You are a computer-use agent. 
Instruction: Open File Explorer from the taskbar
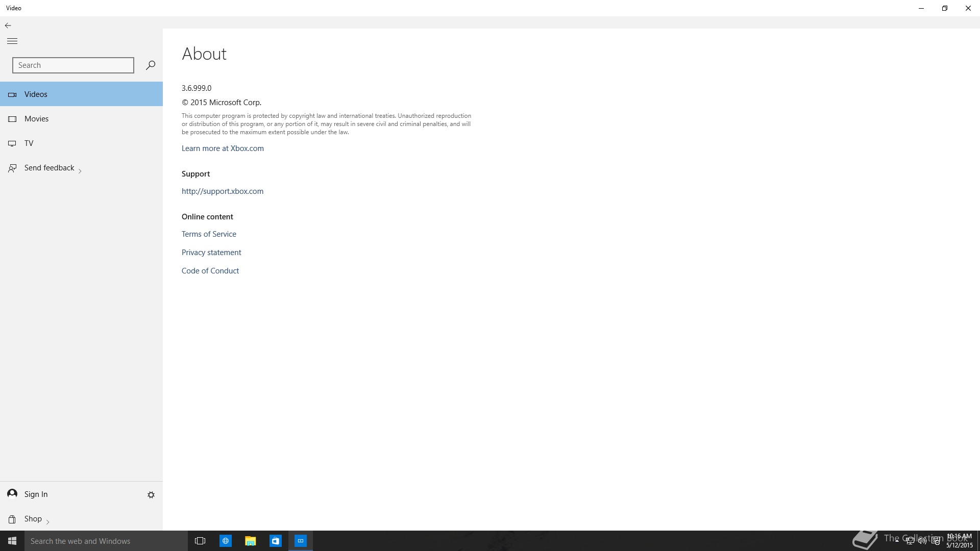(x=250, y=541)
